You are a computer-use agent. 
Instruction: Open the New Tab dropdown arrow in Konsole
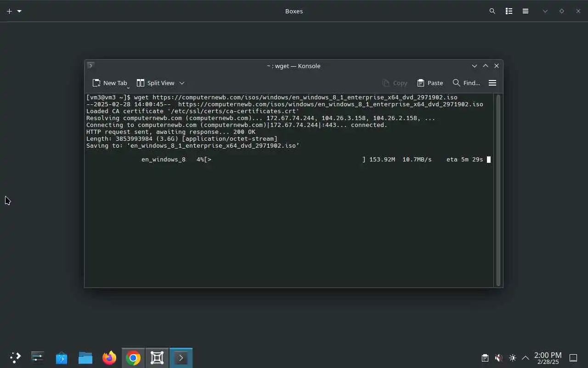128,87
